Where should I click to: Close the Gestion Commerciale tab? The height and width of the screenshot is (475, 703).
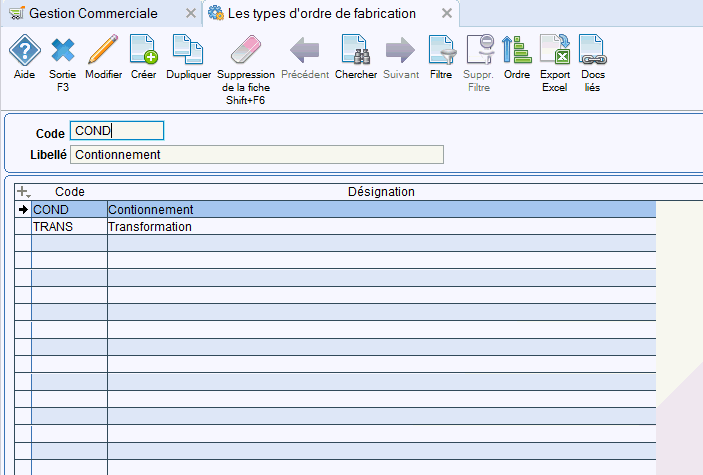point(191,13)
